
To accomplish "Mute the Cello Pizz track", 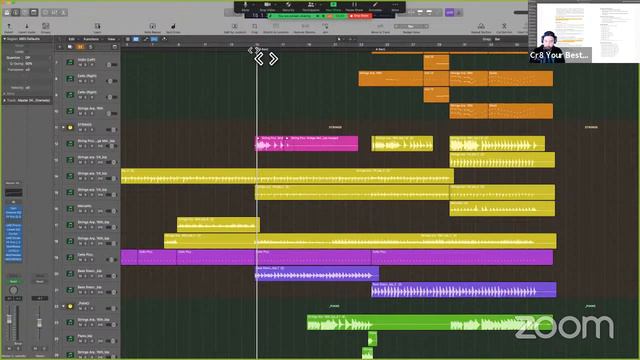I will pos(80,260).
